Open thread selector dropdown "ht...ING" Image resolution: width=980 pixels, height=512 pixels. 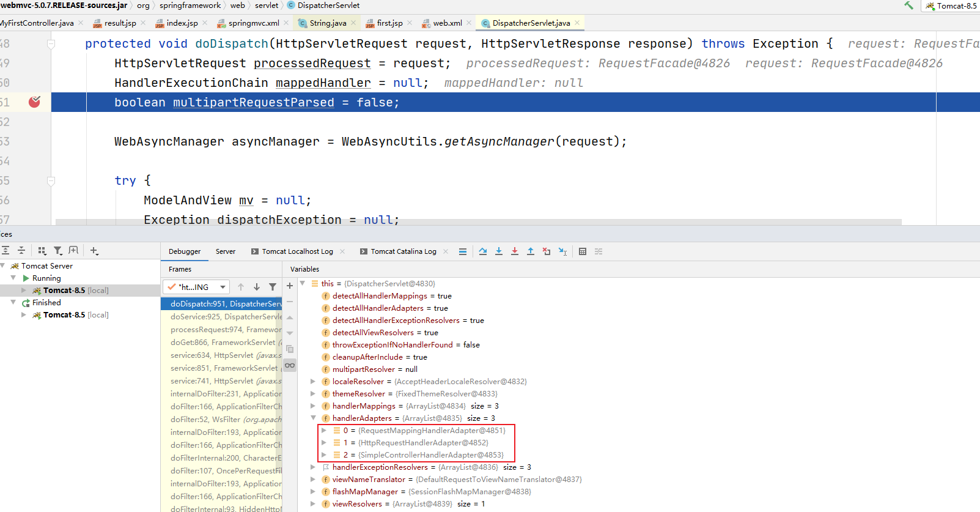196,287
